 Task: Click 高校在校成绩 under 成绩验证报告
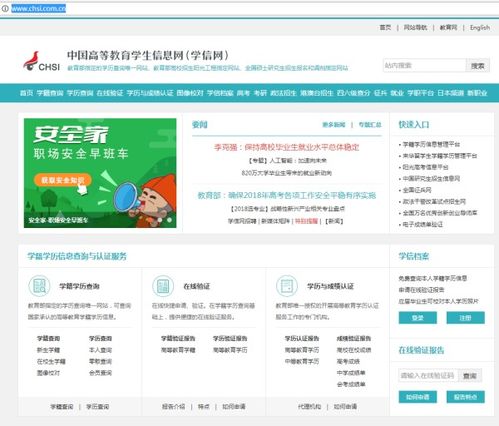coord(354,350)
